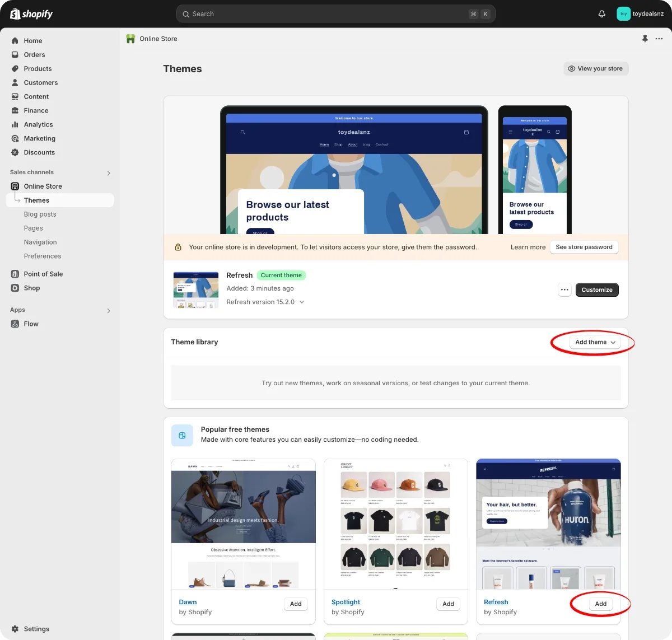The height and width of the screenshot is (640, 672).
Task: Click the Shop channel icon
Action: (15, 288)
